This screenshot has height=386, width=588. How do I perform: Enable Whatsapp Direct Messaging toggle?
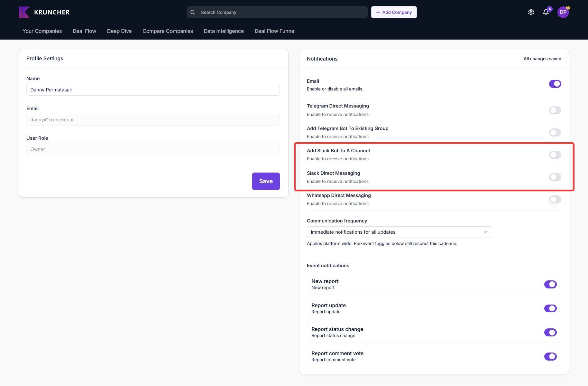(x=555, y=199)
